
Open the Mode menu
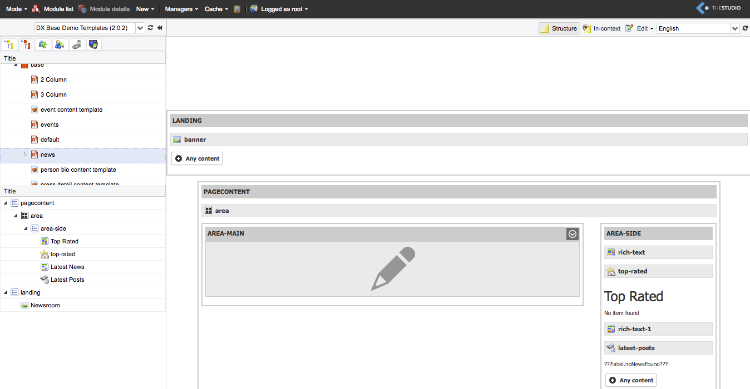click(x=16, y=9)
